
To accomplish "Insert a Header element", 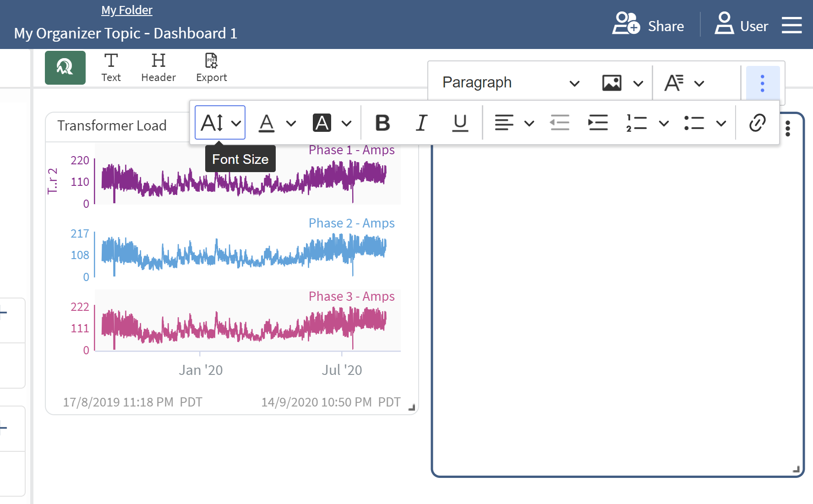I will click(158, 68).
